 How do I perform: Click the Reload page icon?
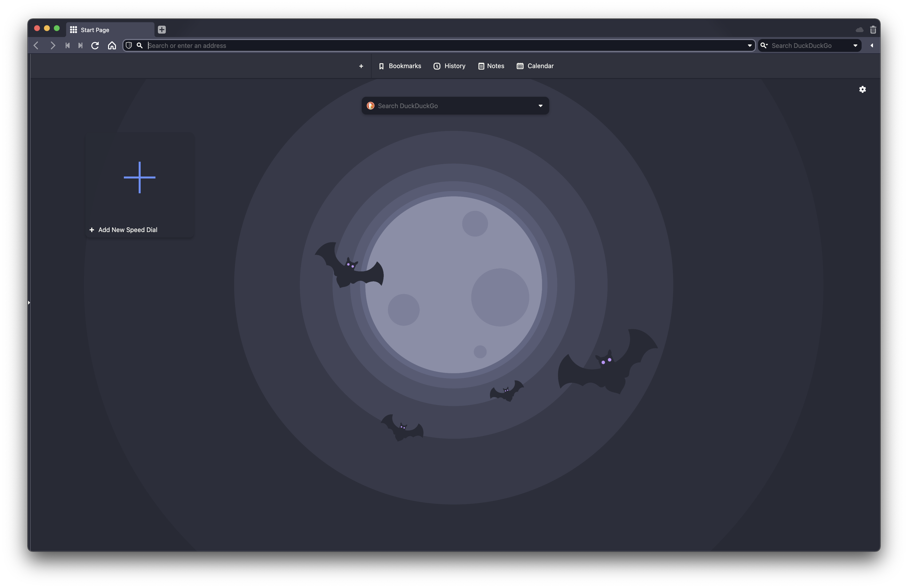[x=95, y=46]
